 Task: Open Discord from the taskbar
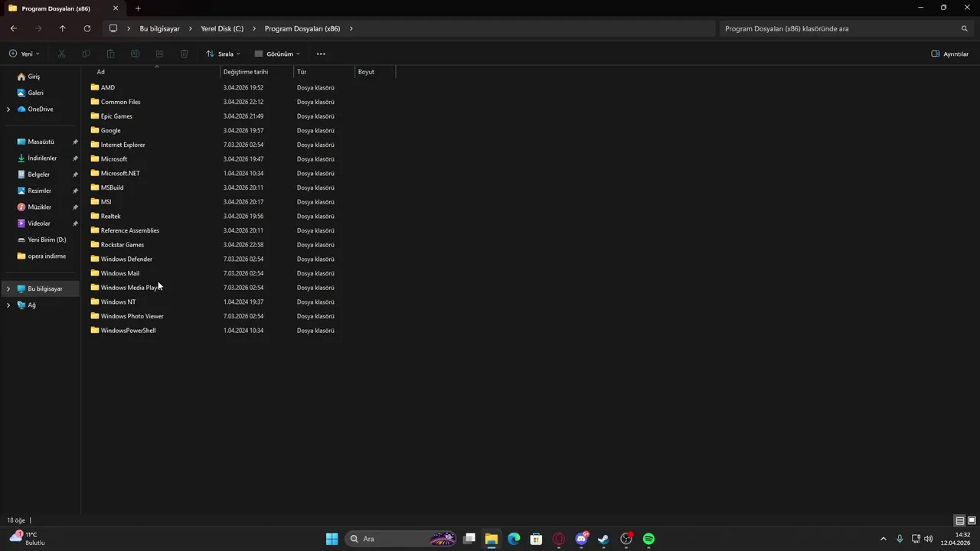click(582, 539)
